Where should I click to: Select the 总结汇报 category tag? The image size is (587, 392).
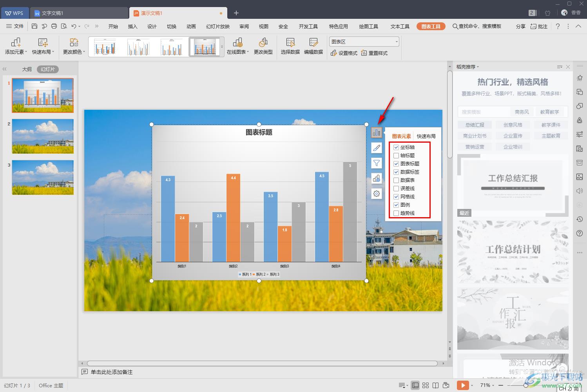(475, 125)
